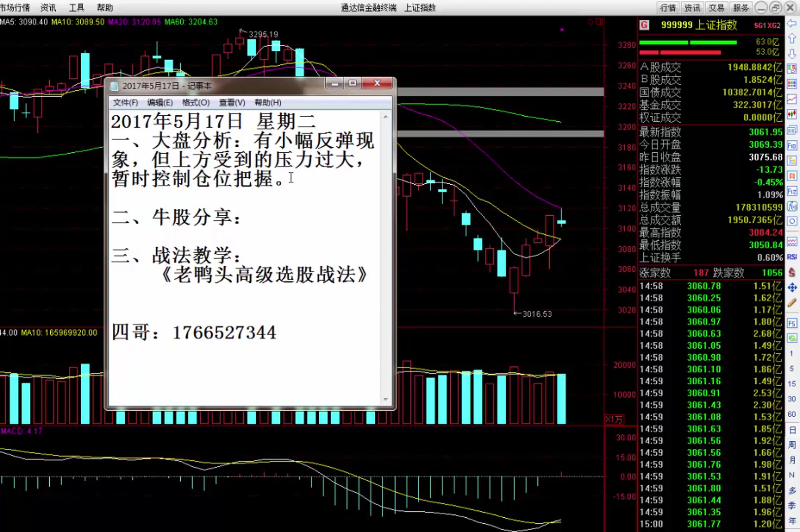Click the up-arrow sidebar icon
The width and height of the screenshot is (800, 532).
tap(792, 39)
